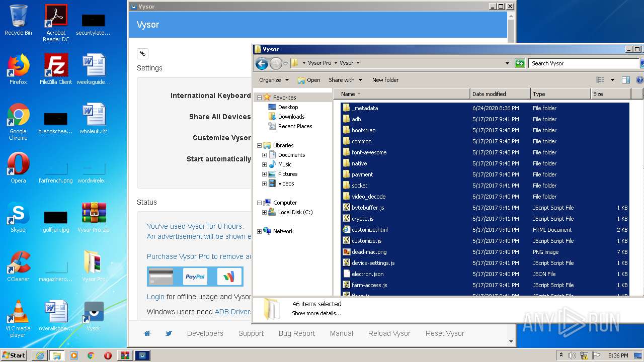The width and height of the screenshot is (644, 362).
Task: Open Internet Explorer from the taskbar
Action: click(x=40, y=355)
